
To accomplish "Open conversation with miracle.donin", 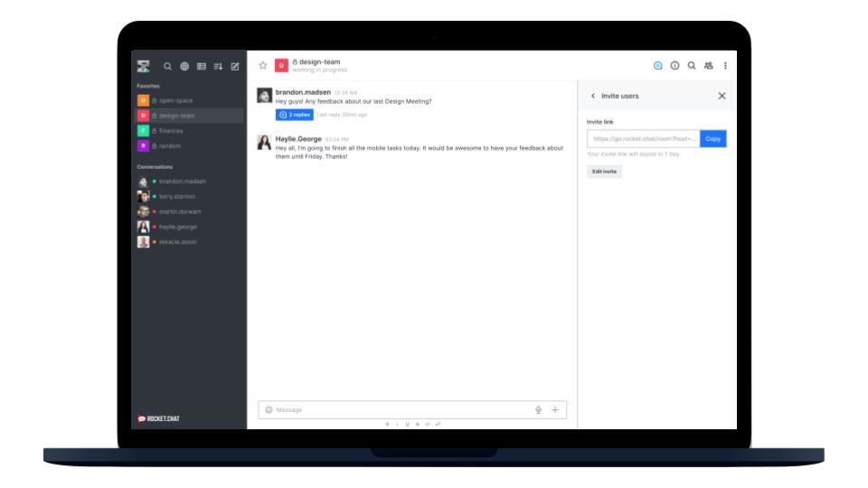I will [x=189, y=242].
